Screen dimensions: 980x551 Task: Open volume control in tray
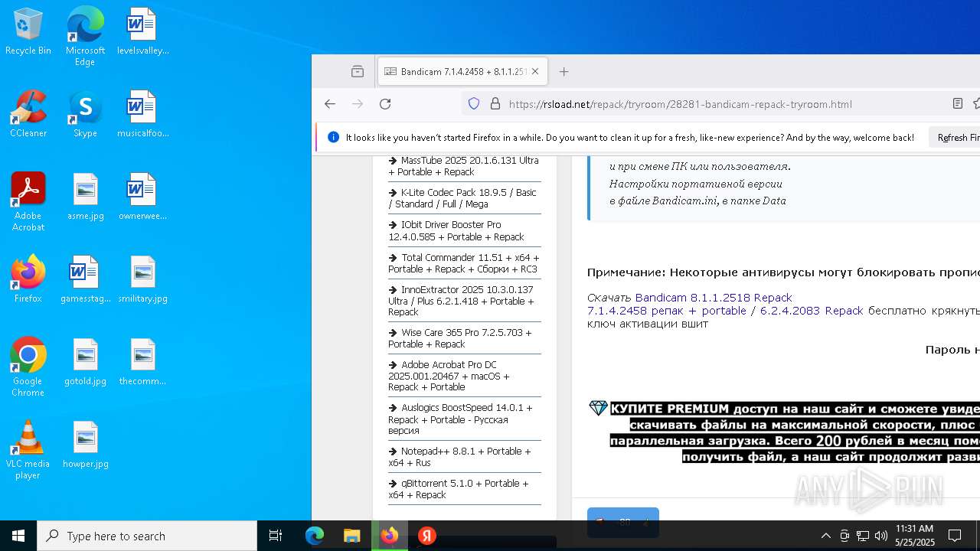881,536
